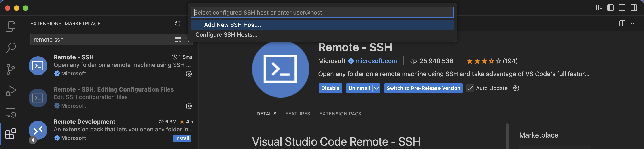Select Configure SSH Hosts option
This screenshot has height=149, width=644.
tap(322, 35)
